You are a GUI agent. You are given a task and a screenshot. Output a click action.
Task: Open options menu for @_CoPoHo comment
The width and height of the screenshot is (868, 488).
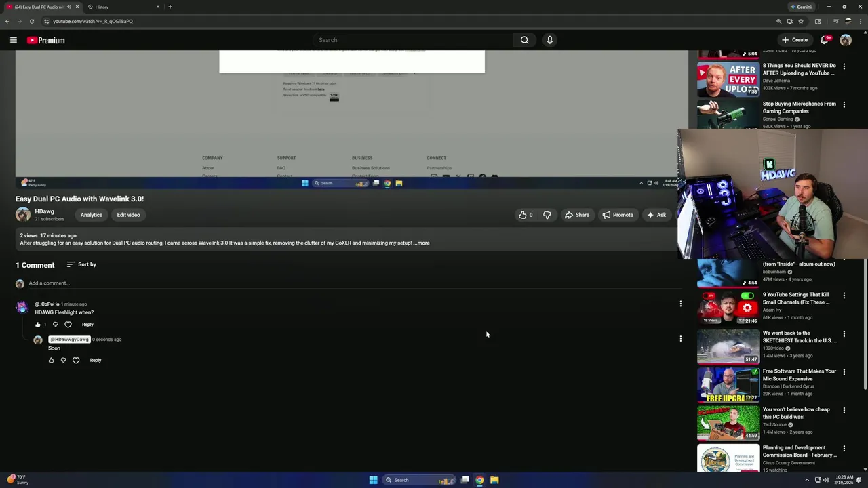pos(680,304)
